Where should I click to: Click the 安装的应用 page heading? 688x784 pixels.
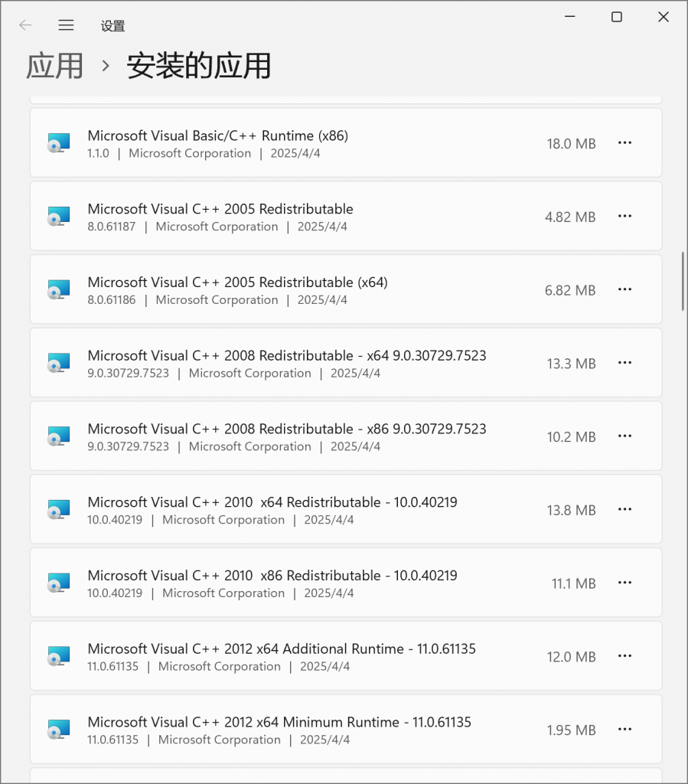pos(199,66)
